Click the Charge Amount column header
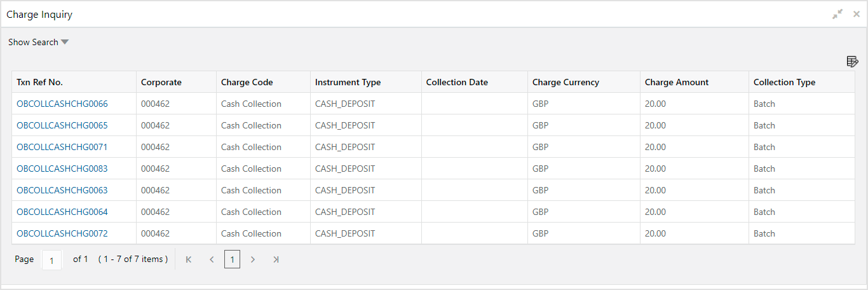Screen dimensions: 868x290 (x=676, y=82)
